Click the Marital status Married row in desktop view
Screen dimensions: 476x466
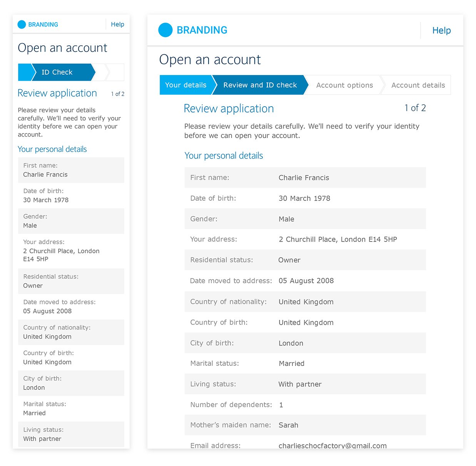point(305,363)
